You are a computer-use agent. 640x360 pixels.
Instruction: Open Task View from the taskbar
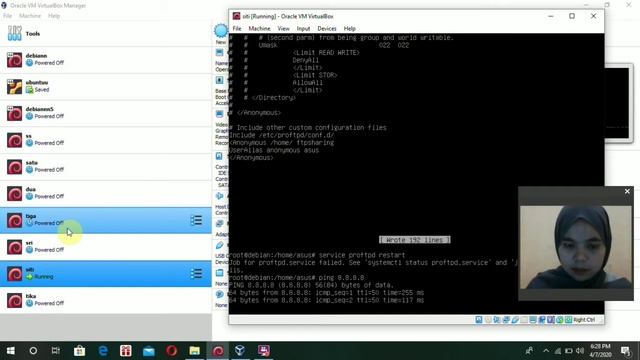[56, 351]
